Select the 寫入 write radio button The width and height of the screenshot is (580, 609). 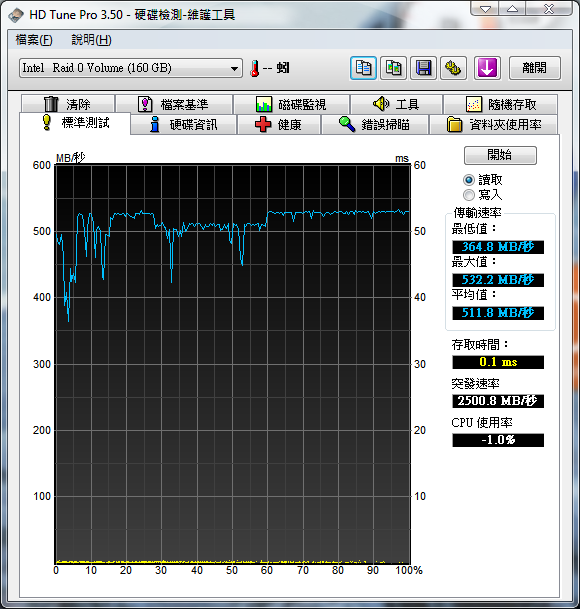point(469,195)
